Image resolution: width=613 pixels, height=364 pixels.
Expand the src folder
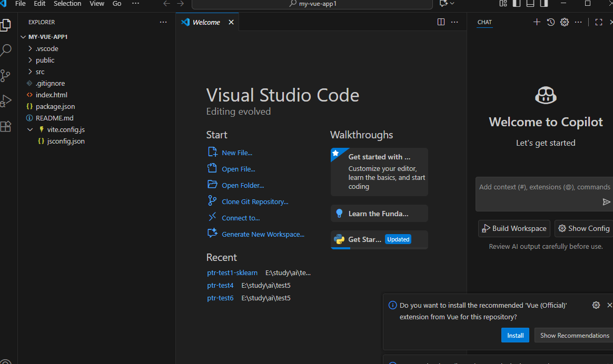point(30,72)
